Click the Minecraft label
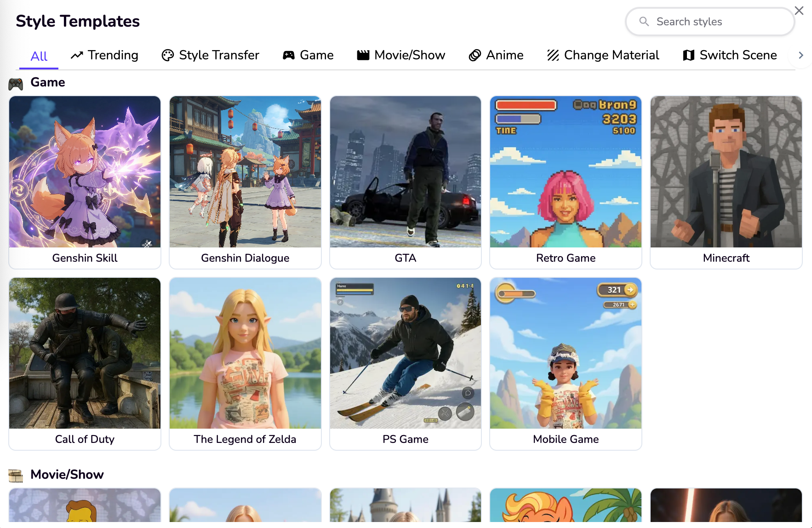Screen dimensions: 812x528 pos(726,258)
